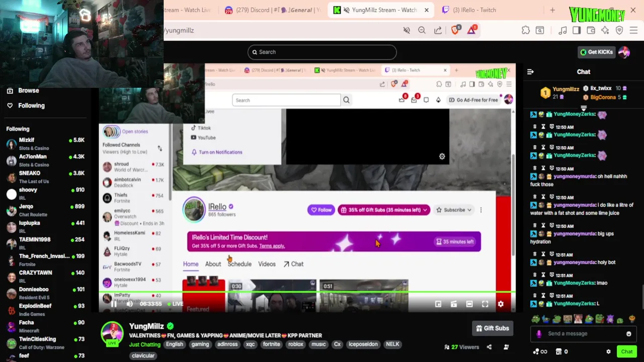This screenshot has width=644, height=362.
Task: Open ExplodinBeef channel in Following list
Action: [x=45, y=310]
